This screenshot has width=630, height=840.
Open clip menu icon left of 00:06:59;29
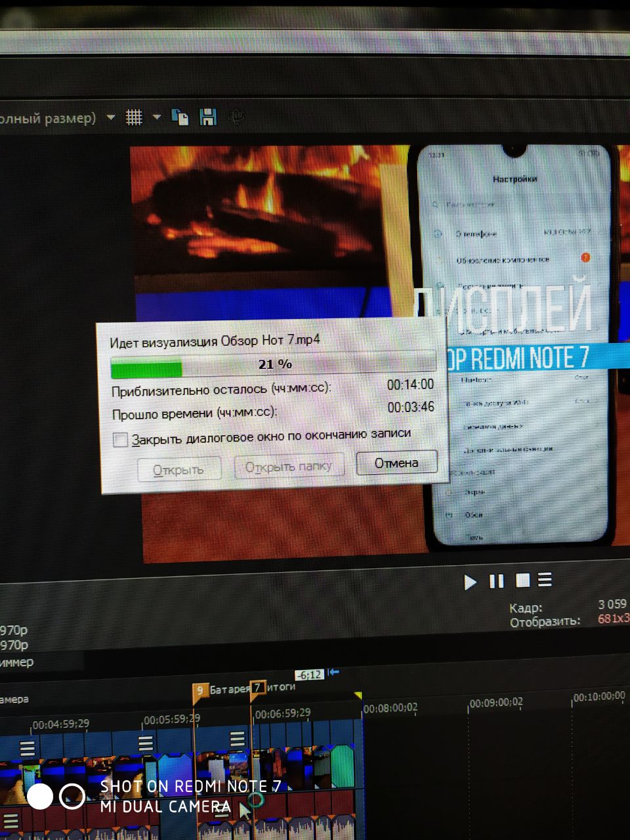[x=238, y=738]
